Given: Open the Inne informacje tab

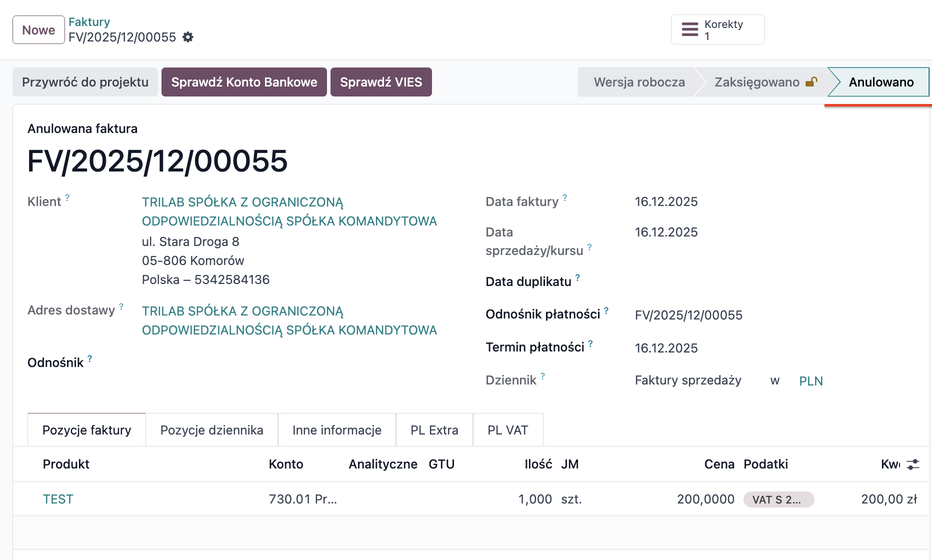Looking at the screenshot, I should [336, 430].
